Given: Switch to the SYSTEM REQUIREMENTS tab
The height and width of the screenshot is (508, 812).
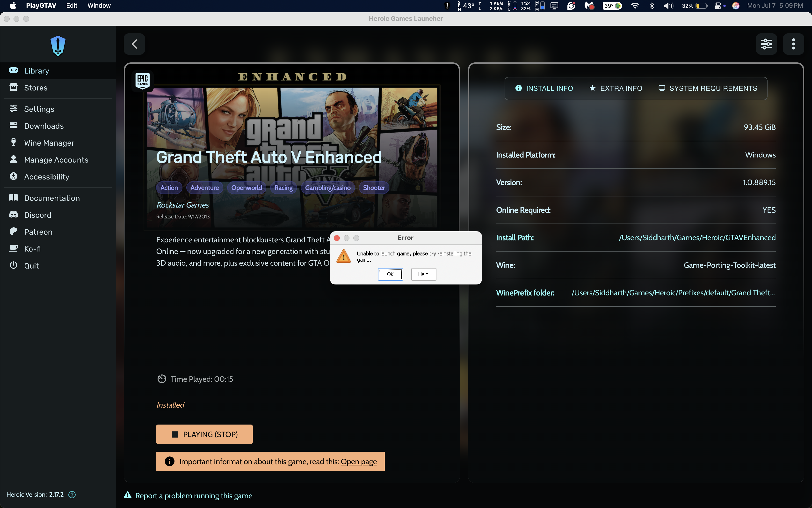Looking at the screenshot, I should coord(708,88).
